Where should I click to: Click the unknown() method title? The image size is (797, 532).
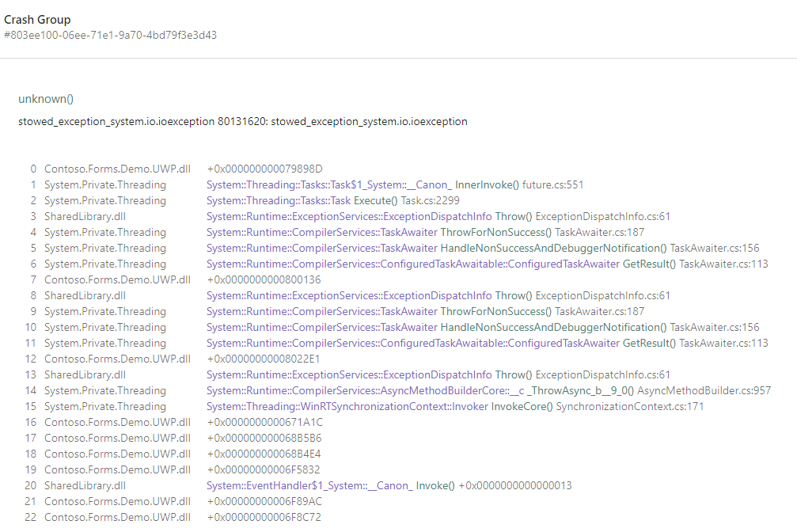[x=46, y=99]
